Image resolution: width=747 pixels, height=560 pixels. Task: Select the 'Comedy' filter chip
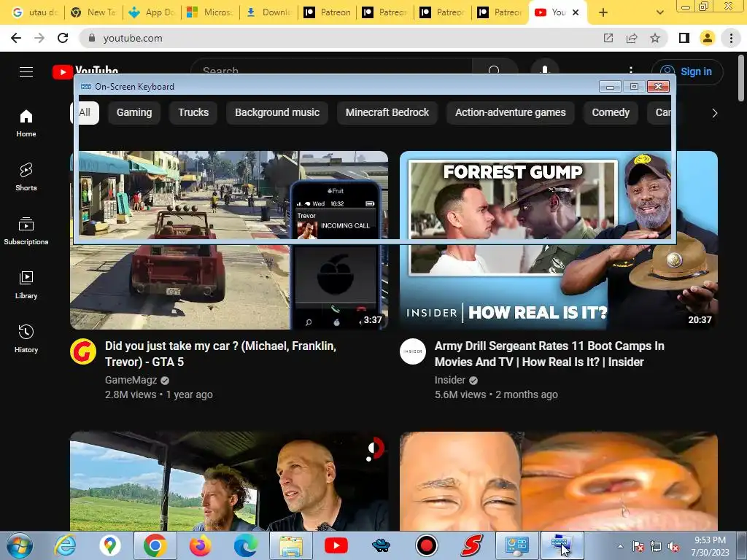pyautogui.click(x=611, y=113)
